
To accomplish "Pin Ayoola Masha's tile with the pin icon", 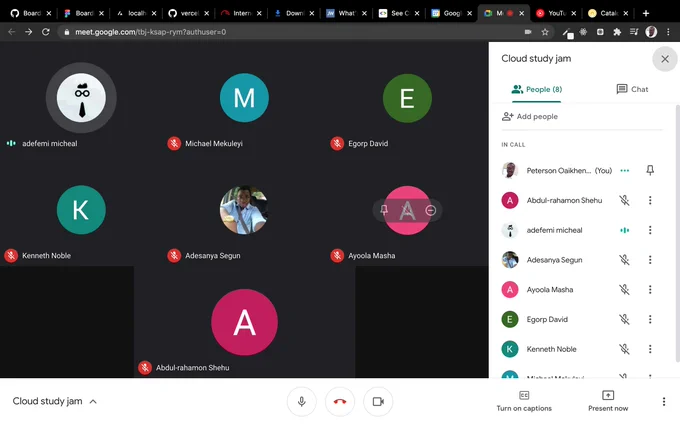I will click(384, 210).
